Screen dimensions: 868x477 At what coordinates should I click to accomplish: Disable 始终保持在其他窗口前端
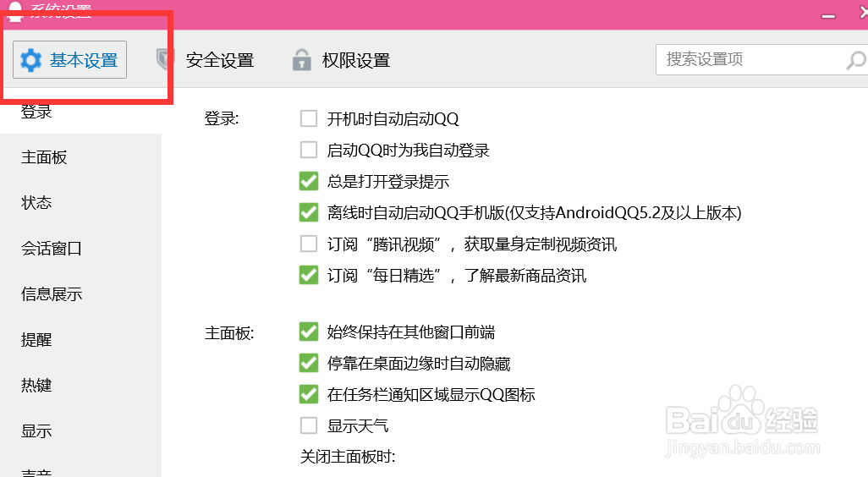[308, 332]
